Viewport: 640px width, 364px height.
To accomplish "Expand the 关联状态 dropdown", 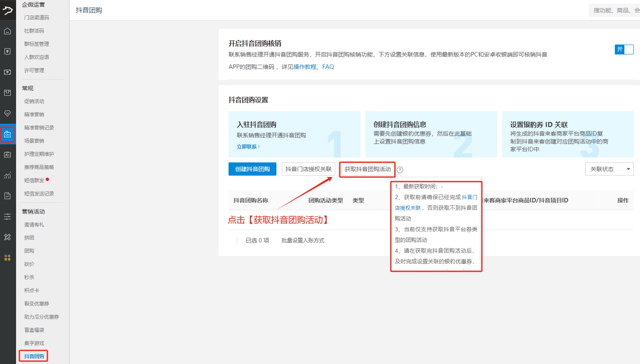I will point(609,169).
